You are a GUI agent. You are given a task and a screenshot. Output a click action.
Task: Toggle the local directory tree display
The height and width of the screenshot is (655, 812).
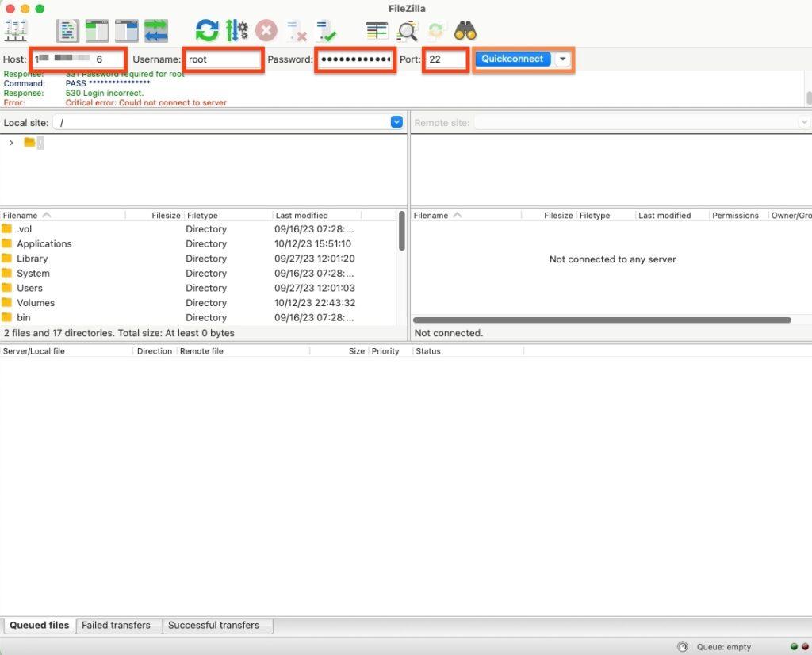pos(97,31)
